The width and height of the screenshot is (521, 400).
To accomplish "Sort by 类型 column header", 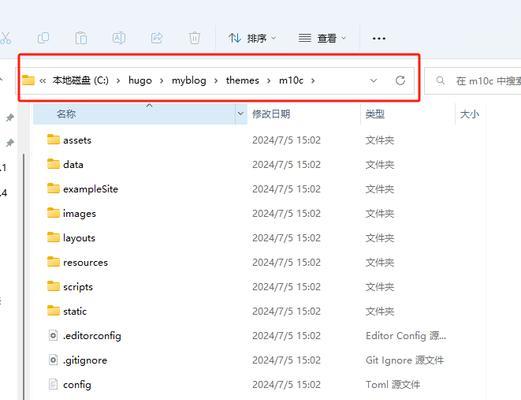I will coord(375,114).
